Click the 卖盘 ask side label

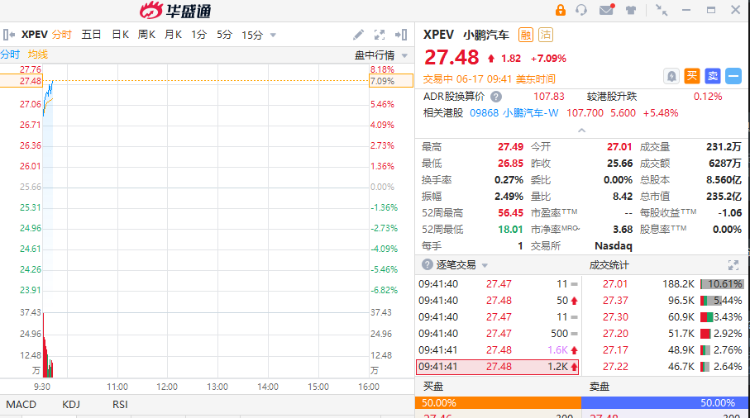(x=599, y=386)
